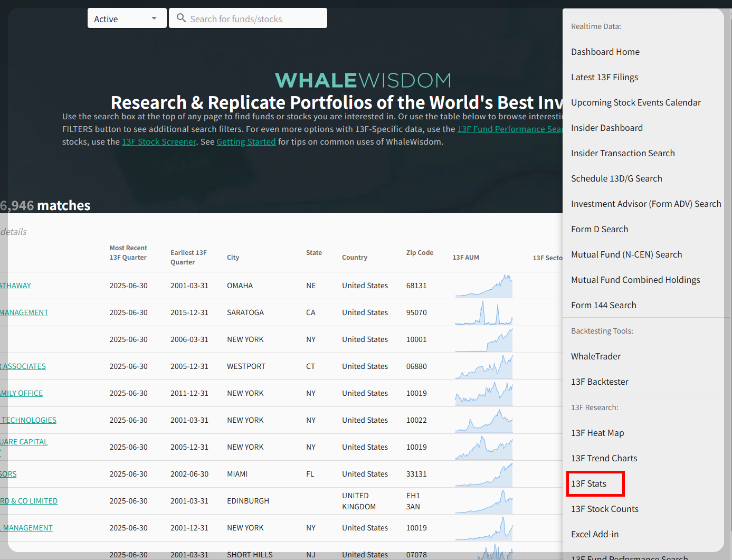Open the fund link ending SORS in Miami row
732x560 pixels.
click(x=8, y=474)
